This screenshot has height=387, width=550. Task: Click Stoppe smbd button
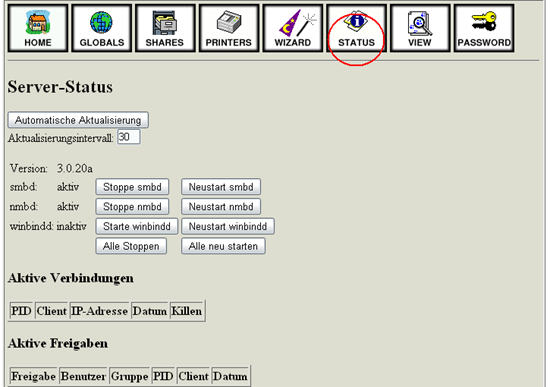click(x=132, y=187)
